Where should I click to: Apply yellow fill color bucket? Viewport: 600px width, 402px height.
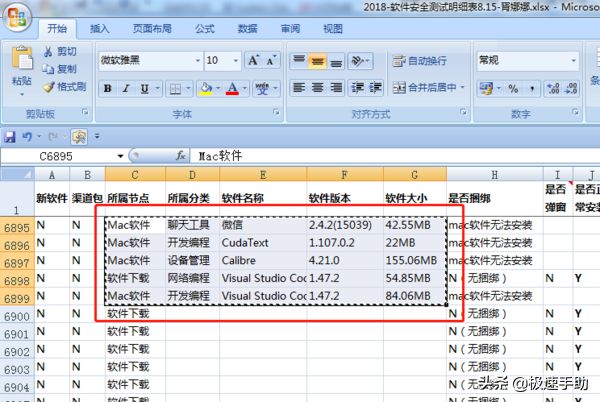click(205, 89)
